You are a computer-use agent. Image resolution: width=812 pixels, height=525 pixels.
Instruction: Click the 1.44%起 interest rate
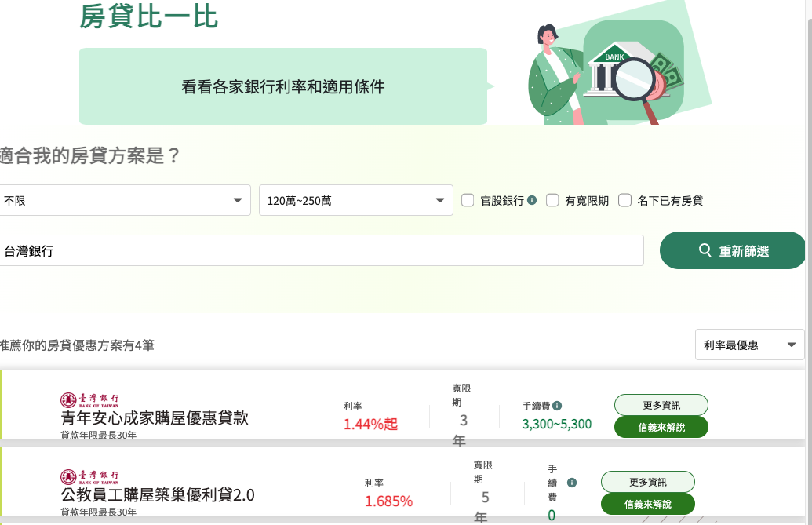(370, 425)
